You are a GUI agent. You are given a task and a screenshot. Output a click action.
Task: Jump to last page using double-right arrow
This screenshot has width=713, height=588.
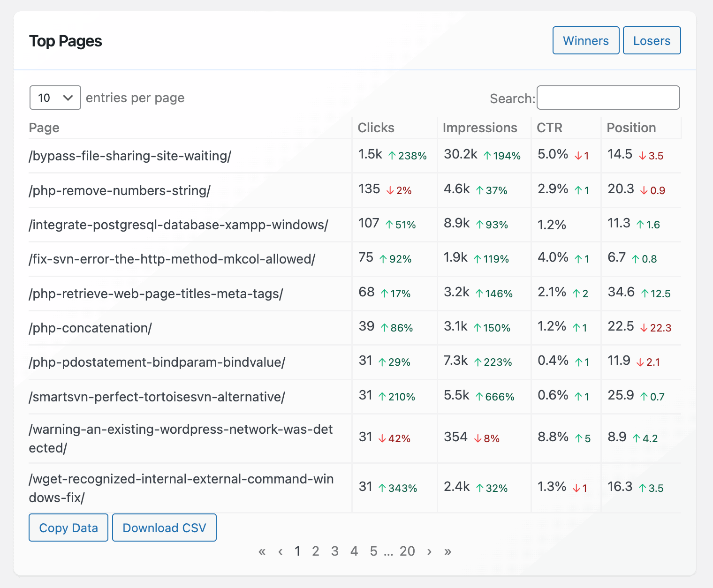point(448,551)
